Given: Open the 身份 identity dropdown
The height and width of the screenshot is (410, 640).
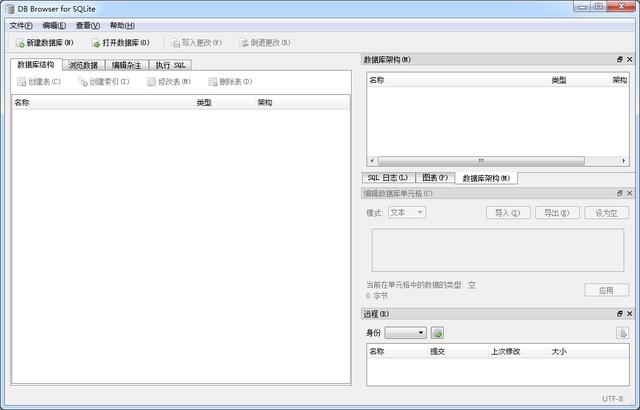Looking at the screenshot, I should tap(406, 333).
